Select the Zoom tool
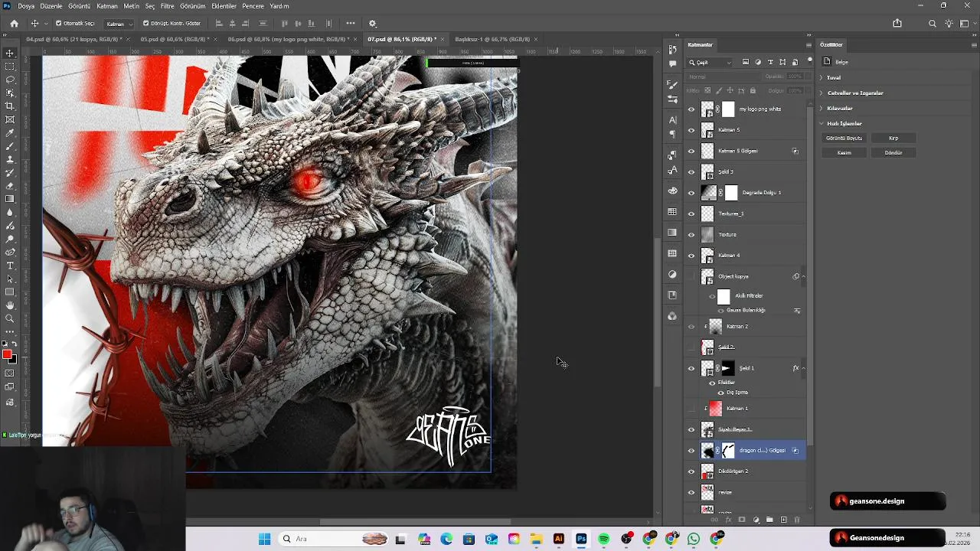This screenshot has height=551, width=980. click(10, 318)
